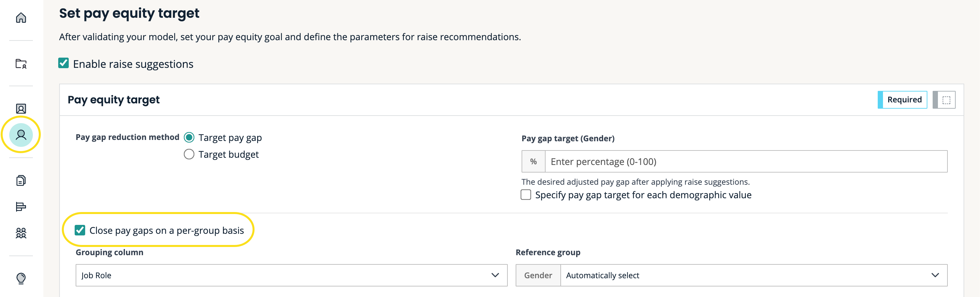Select the Target pay gap radio option
This screenshot has width=980, height=297.
point(189,137)
